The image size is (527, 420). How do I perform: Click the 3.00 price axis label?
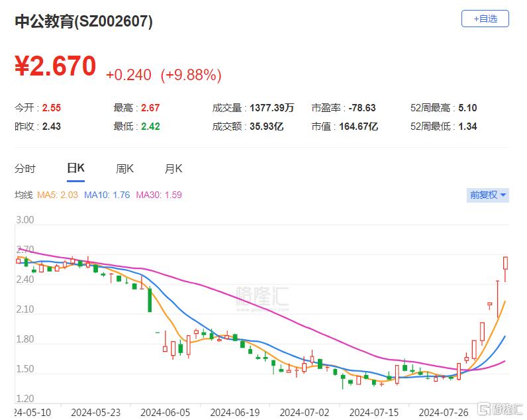point(25,220)
